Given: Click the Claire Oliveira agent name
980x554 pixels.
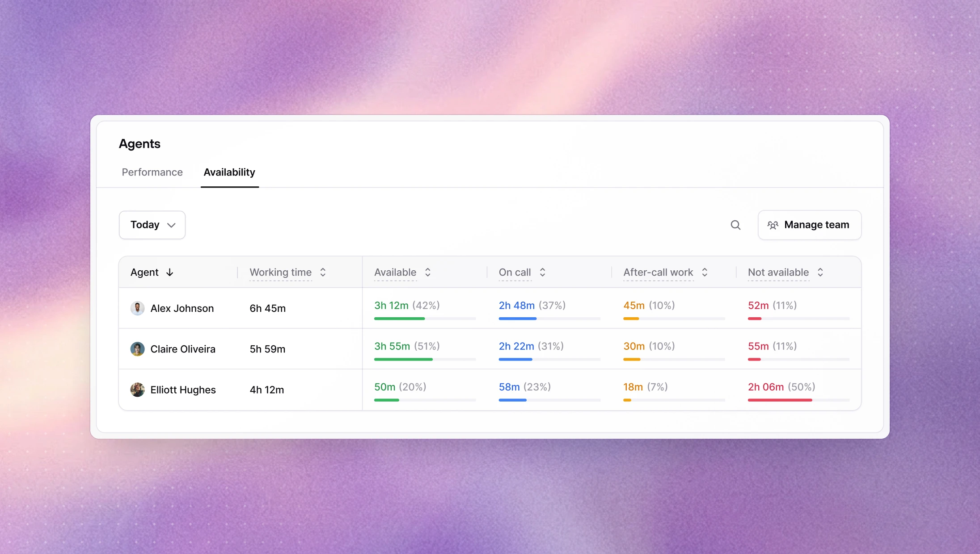Looking at the screenshot, I should [183, 349].
